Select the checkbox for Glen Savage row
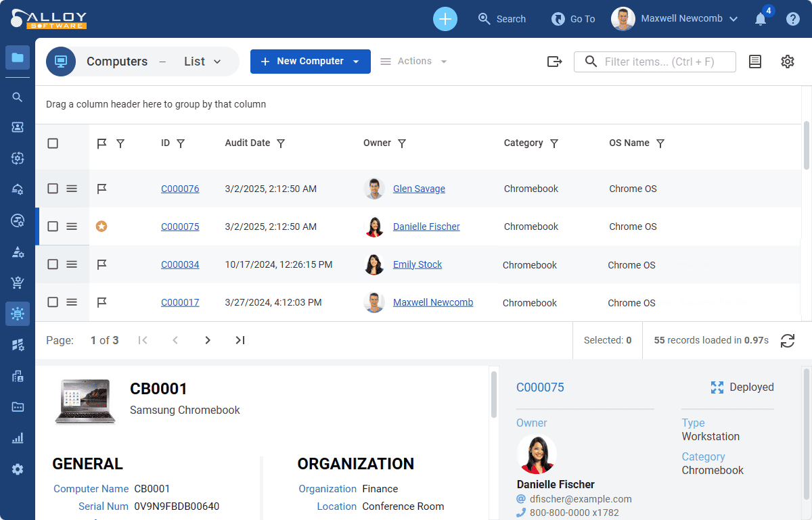This screenshot has height=520, width=812. point(53,189)
